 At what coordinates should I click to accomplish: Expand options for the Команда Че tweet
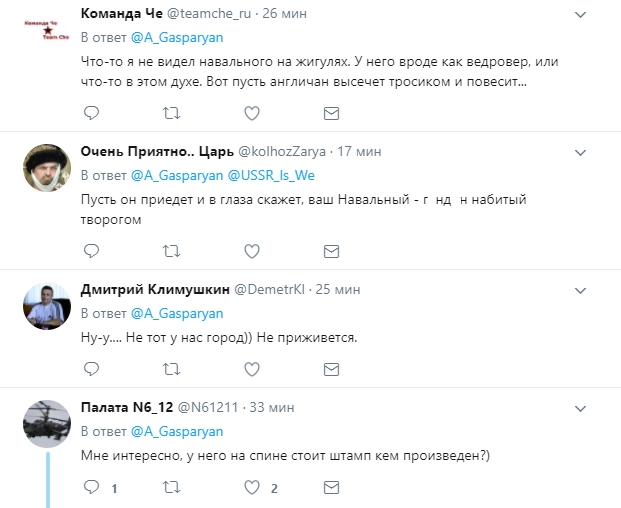(582, 16)
